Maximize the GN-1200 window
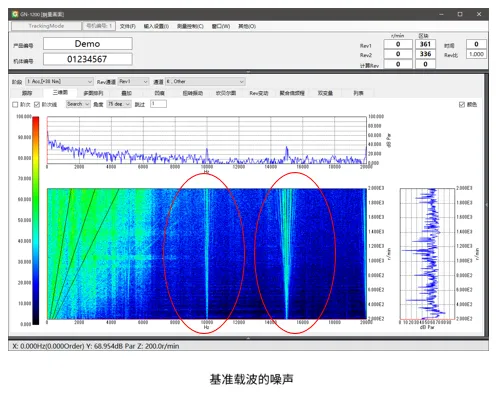This screenshot has height=393, width=501. [460, 14]
